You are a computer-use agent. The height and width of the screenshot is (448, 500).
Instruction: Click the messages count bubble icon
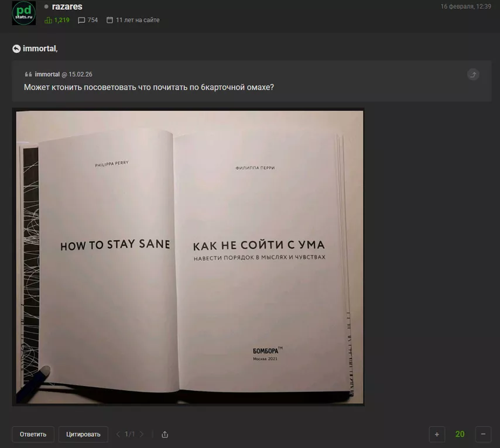[81, 20]
